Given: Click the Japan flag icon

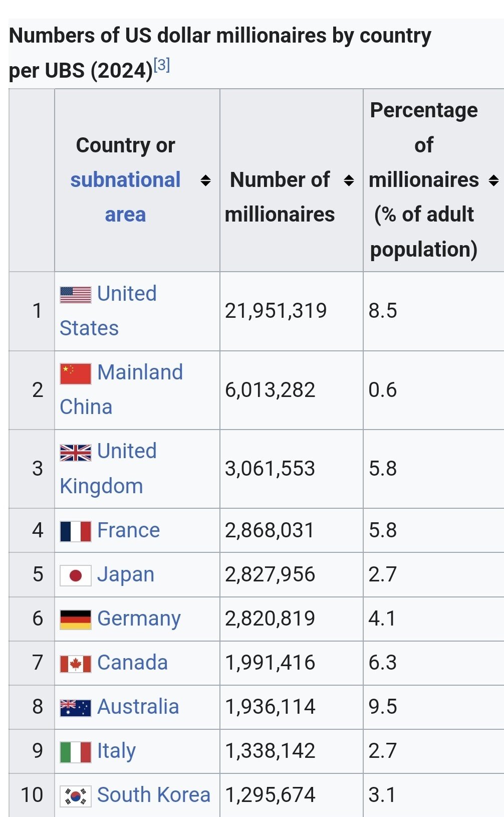Looking at the screenshot, I should coord(75,575).
